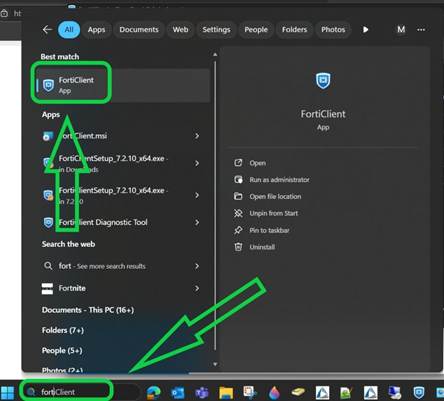
Task: Expand the fort web search chevron
Action: pos(197,266)
